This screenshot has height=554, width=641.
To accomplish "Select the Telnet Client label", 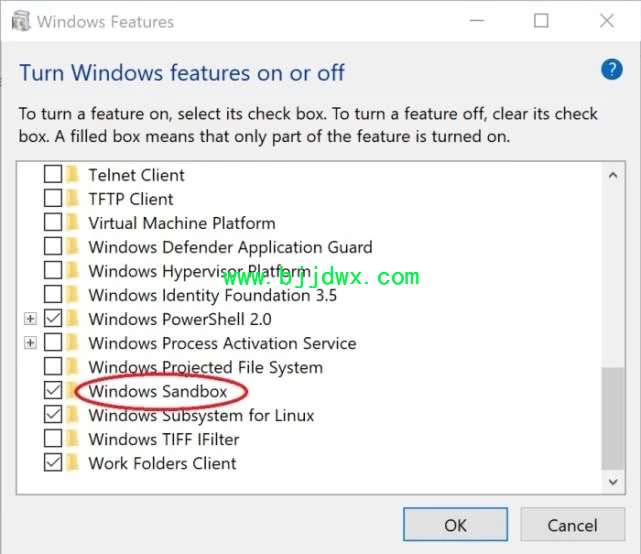I will point(137,175).
